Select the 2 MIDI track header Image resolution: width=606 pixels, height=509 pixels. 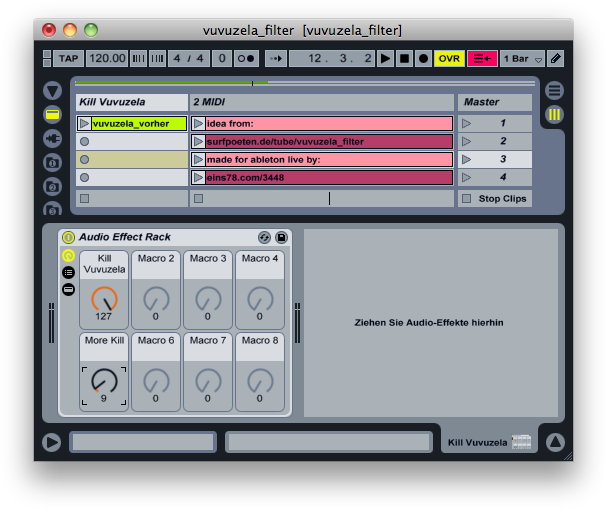[322, 102]
